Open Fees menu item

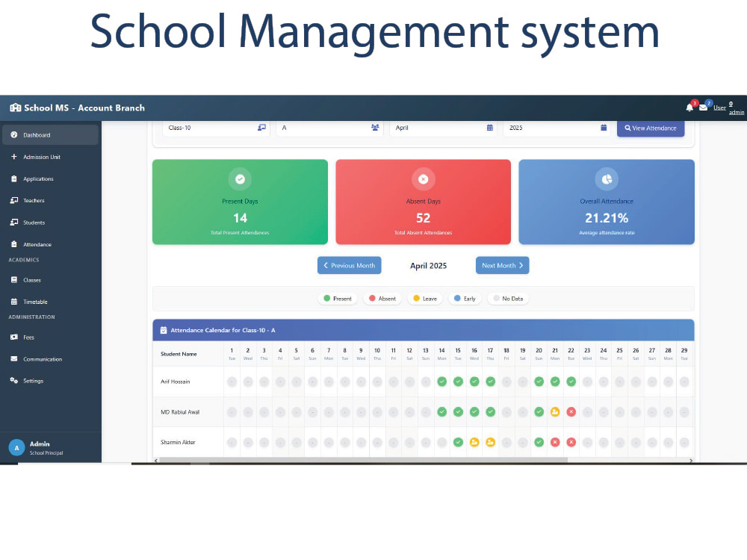[x=51, y=337]
